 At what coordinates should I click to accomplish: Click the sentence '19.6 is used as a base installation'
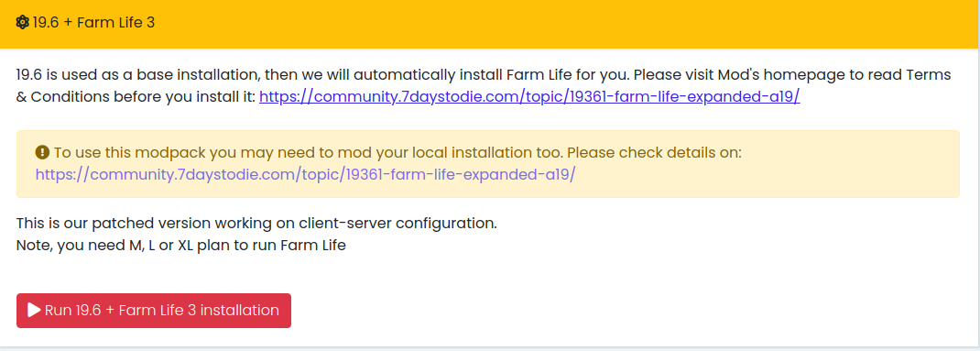pos(136,75)
